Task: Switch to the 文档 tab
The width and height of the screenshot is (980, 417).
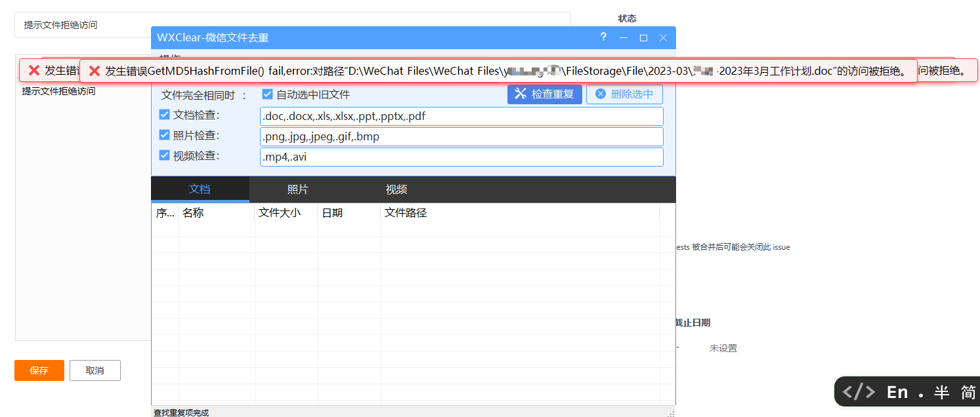Action: tap(200, 189)
